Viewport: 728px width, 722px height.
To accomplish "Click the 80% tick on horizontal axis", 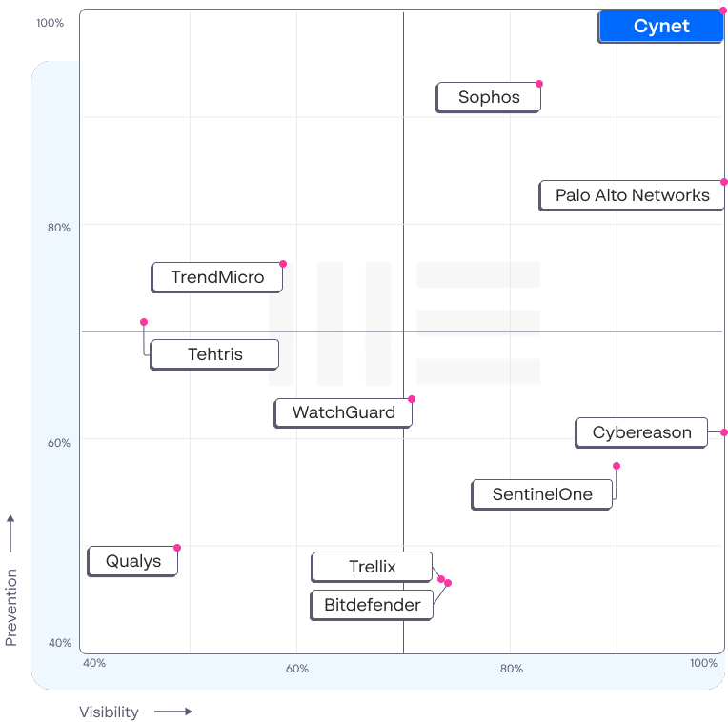I will (512, 669).
